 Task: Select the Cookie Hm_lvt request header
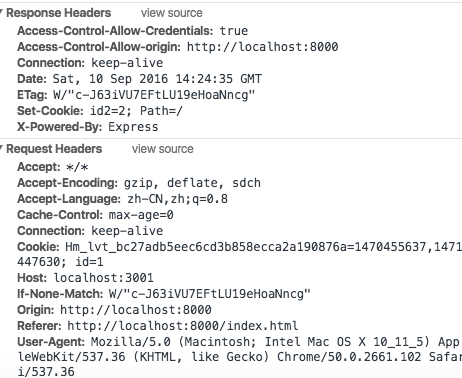pos(239,254)
